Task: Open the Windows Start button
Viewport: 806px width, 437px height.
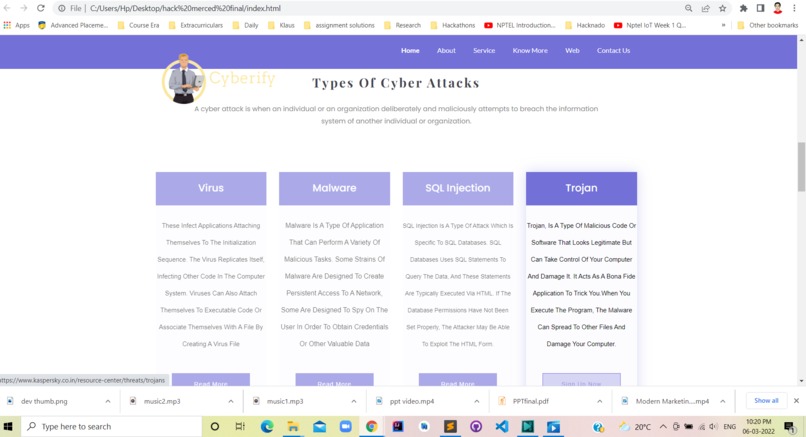Action: pos(8,427)
